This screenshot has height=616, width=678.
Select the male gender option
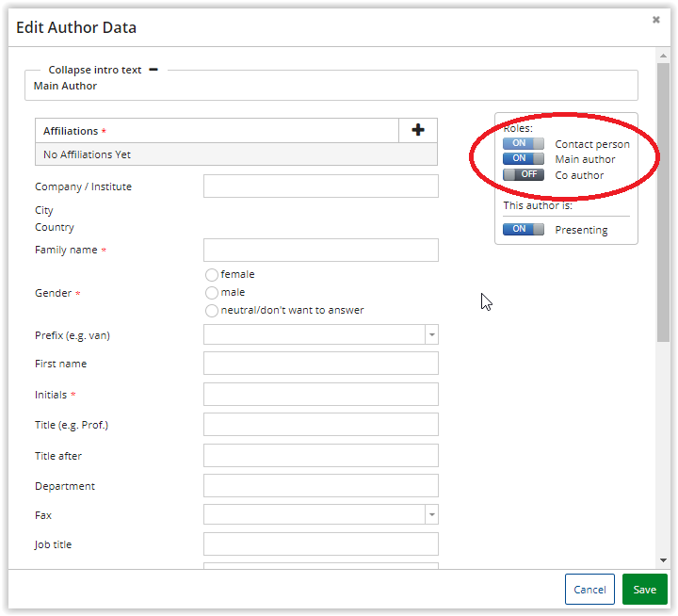pyautogui.click(x=212, y=293)
